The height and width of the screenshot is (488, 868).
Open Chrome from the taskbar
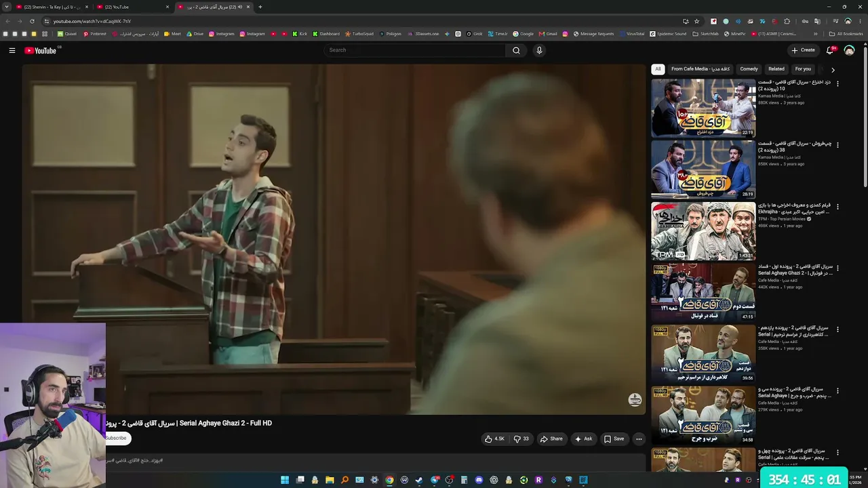[x=389, y=481]
